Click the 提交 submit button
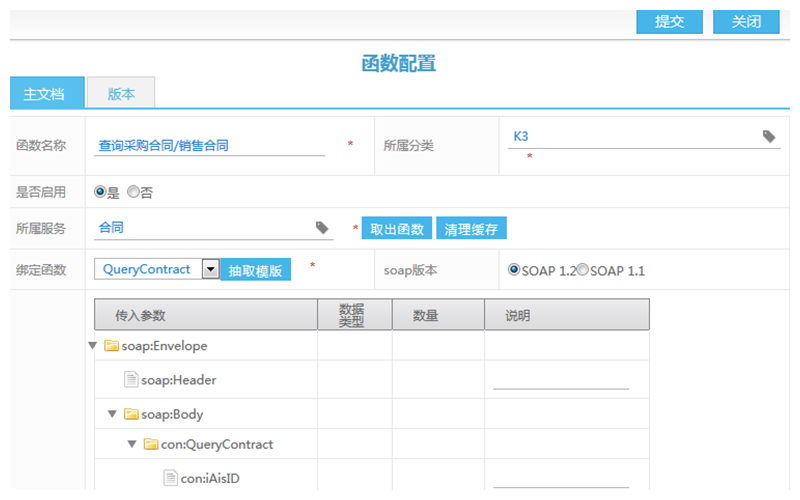This screenshot has height=500, width=800. [669, 22]
